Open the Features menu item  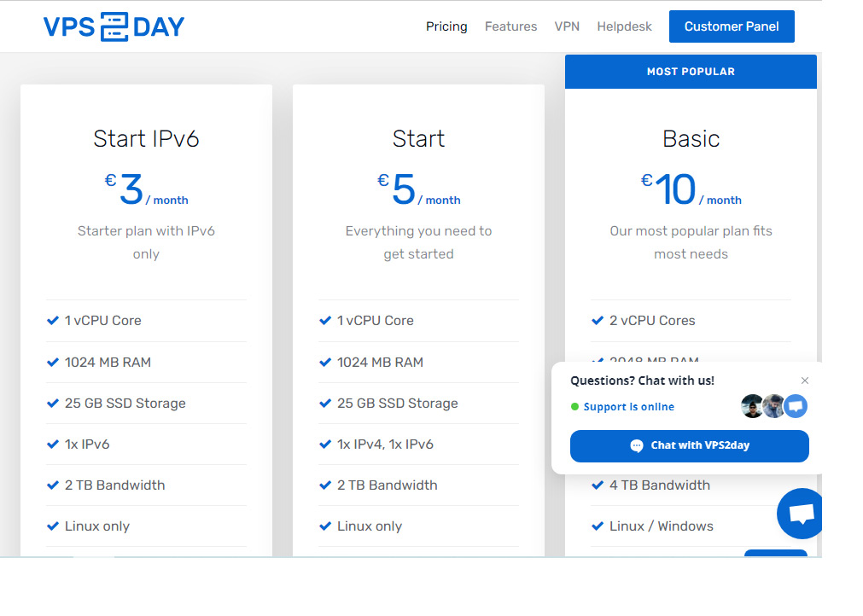(x=510, y=26)
